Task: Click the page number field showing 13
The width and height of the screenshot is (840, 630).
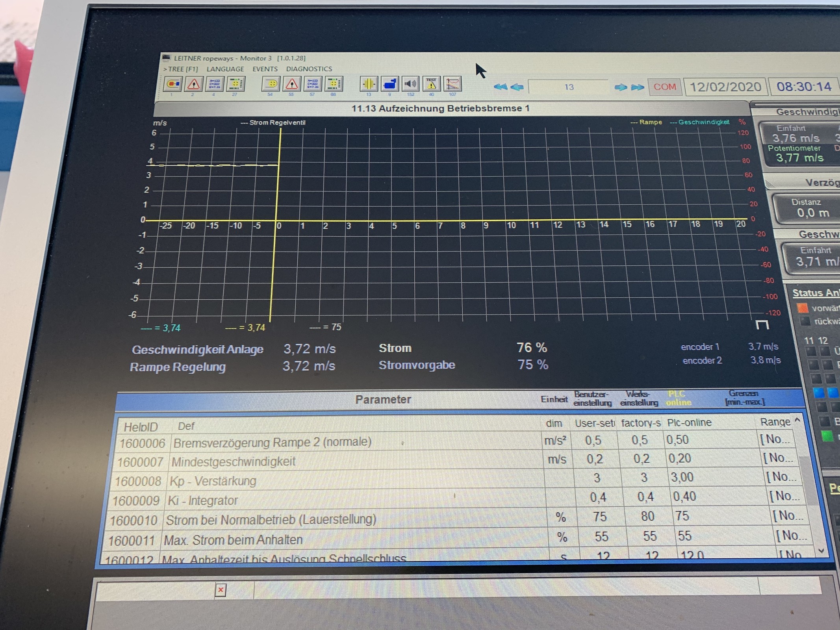Action: (x=568, y=87)
